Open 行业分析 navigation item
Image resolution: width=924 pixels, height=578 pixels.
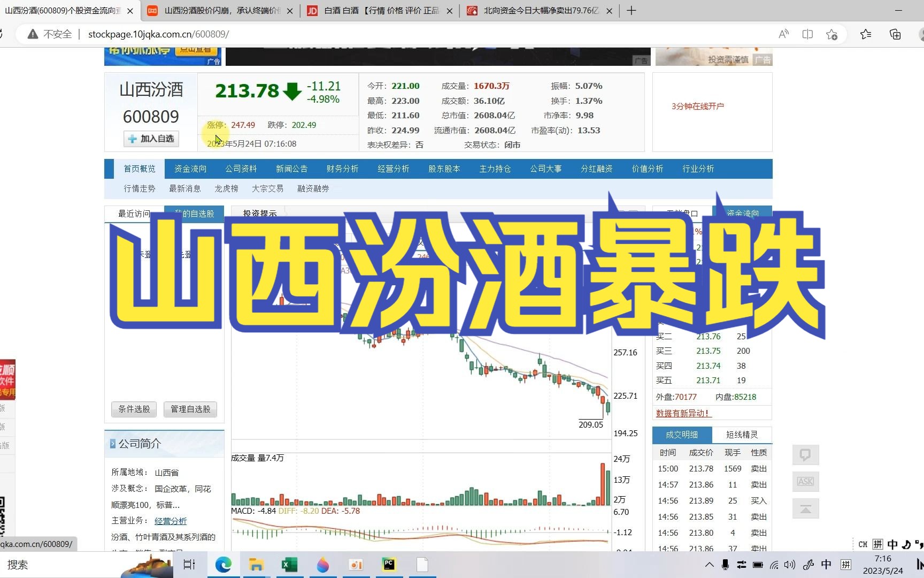coord(698,169)
